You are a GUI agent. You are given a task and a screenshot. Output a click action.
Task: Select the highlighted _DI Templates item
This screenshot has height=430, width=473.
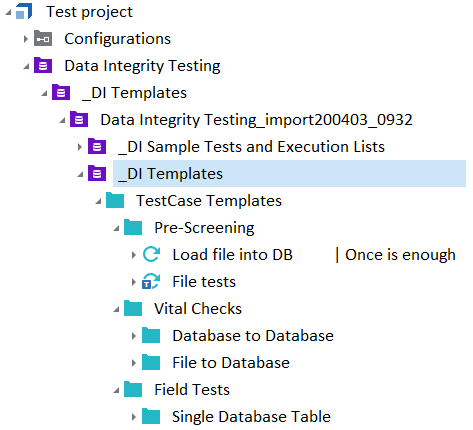point(289,174)
